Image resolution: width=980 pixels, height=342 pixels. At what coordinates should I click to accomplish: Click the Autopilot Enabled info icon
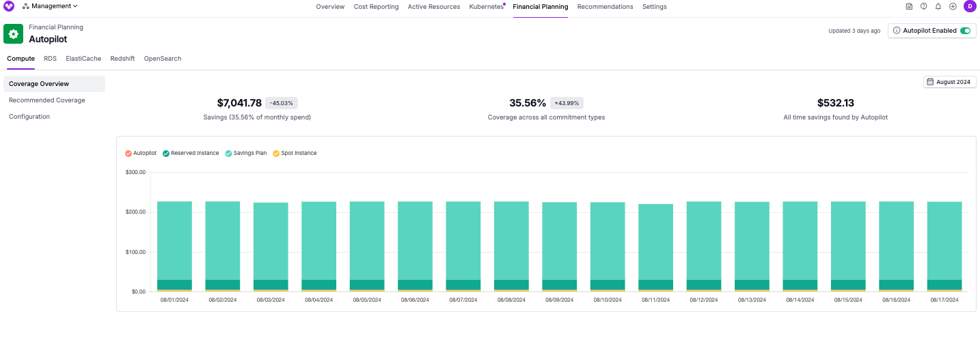(897, 31)
